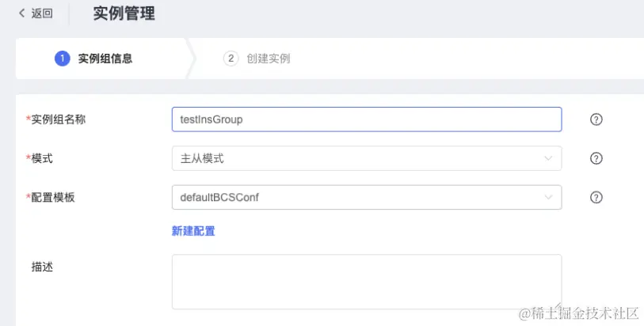Viewport: 644px width, 326px height.
Task: Click the back arrow icon
Action: pos(21,13)
